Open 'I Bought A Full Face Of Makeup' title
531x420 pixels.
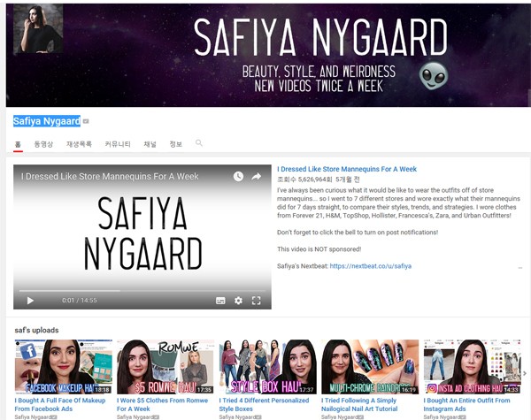[60, 404]
